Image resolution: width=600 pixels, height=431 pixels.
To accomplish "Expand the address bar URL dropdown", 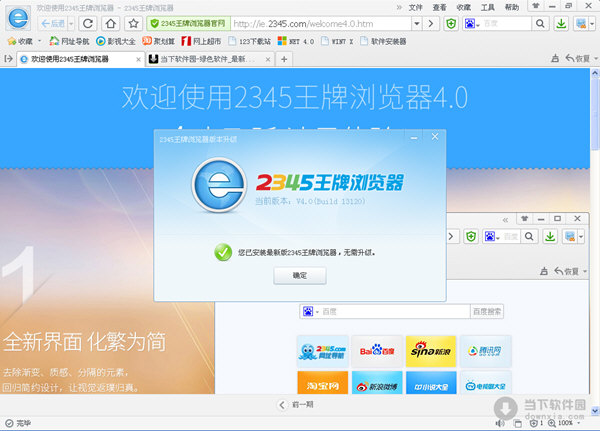I will pyautogui.click(x=416, y=24).
